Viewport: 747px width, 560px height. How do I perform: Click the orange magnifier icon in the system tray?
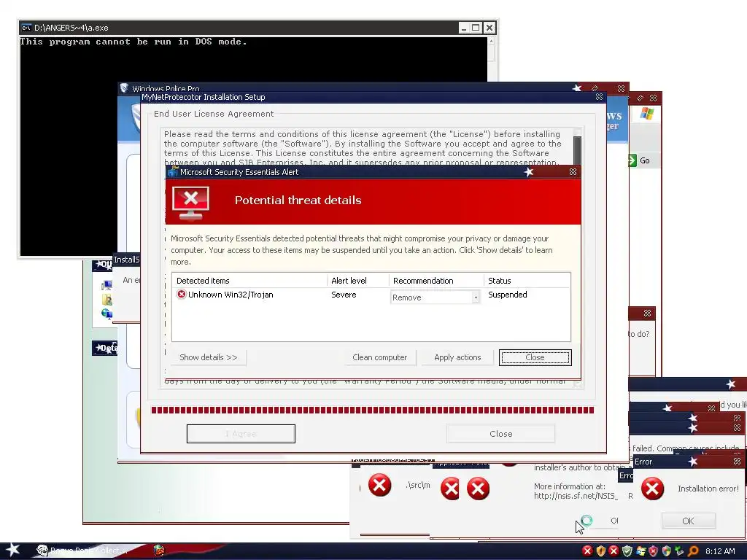693,551
